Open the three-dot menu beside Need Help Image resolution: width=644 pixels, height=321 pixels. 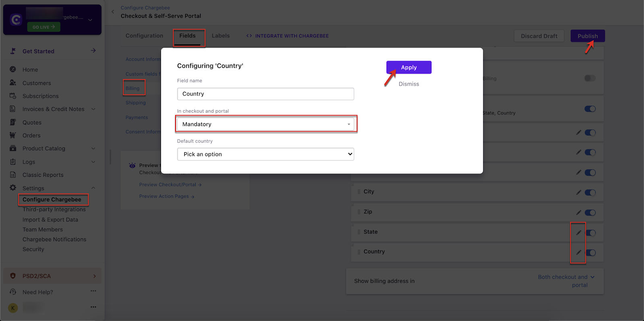93,291
